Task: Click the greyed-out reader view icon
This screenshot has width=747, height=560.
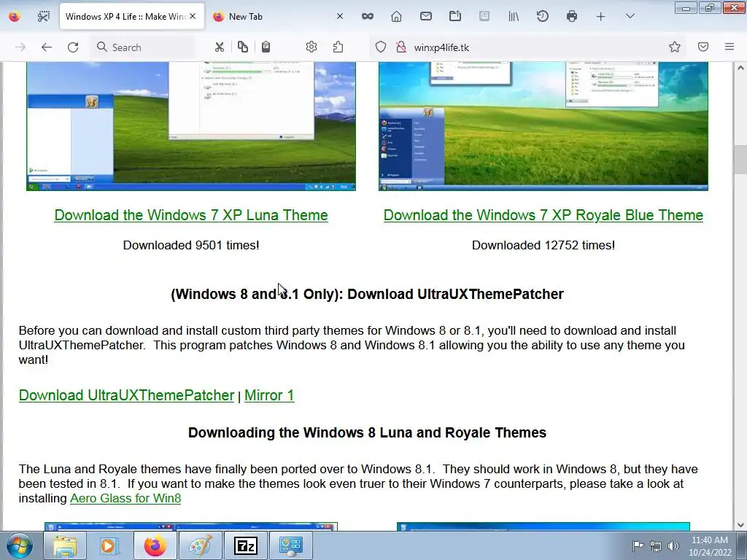Action: [x=484, y=16]
